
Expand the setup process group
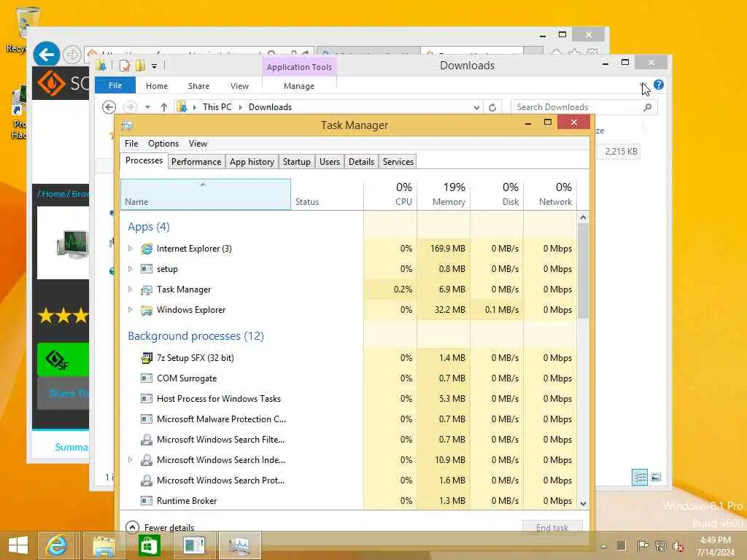[130, 269]
